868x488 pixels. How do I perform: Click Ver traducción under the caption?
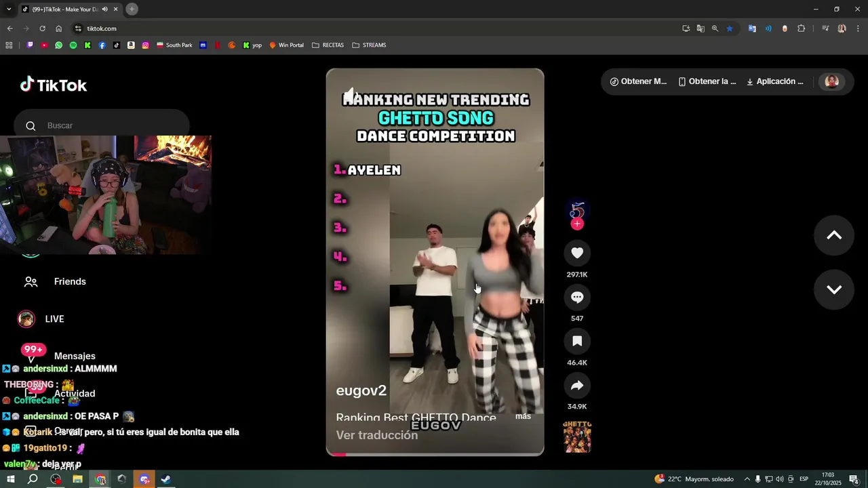[377, 435]
